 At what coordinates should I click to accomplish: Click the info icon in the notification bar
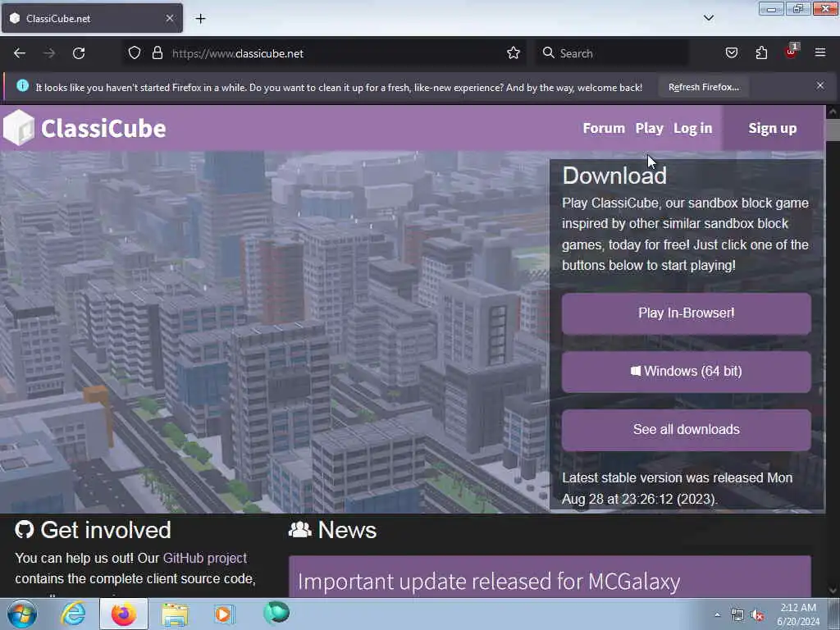(22, 85)
